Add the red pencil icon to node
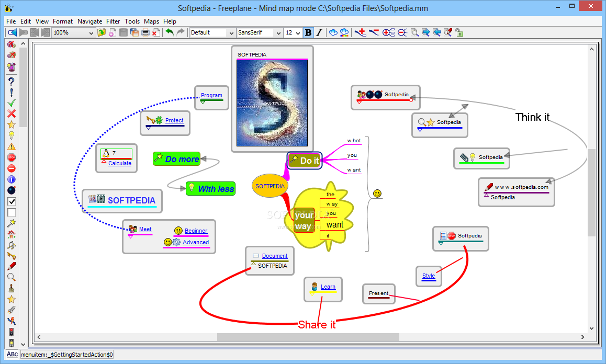 click(x=12, y=266)
